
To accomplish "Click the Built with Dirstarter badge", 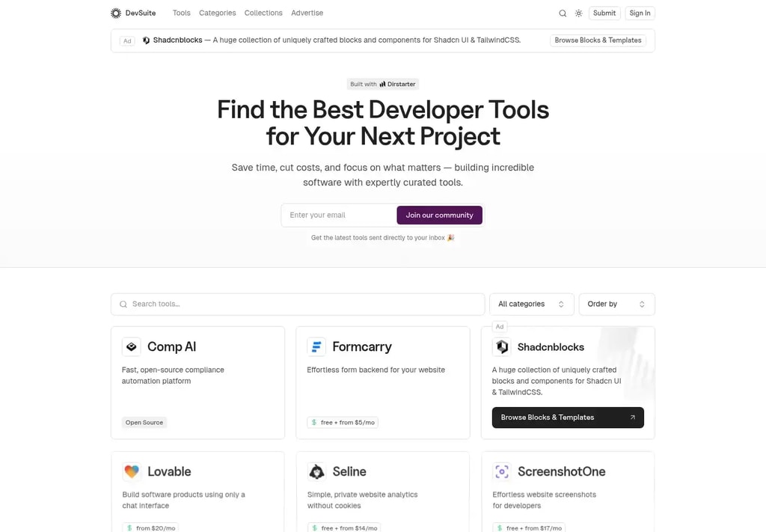I will (x=382, y=84).
